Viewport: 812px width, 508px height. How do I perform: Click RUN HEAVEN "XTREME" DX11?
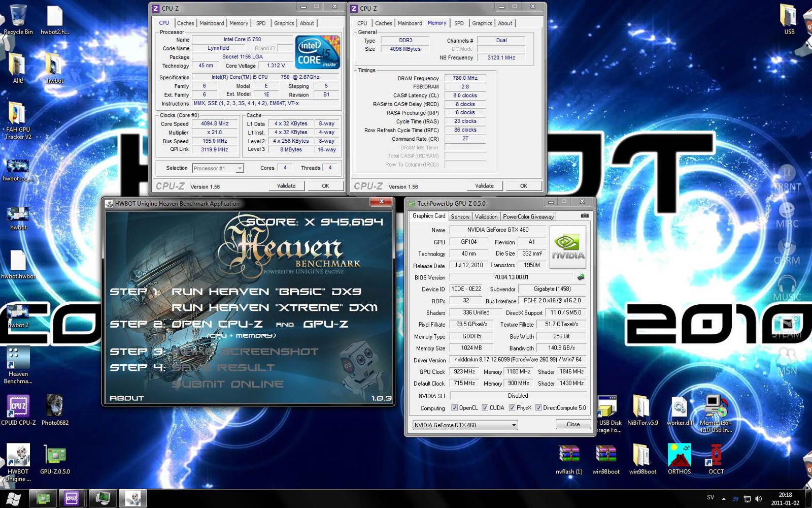coord(274,308)
